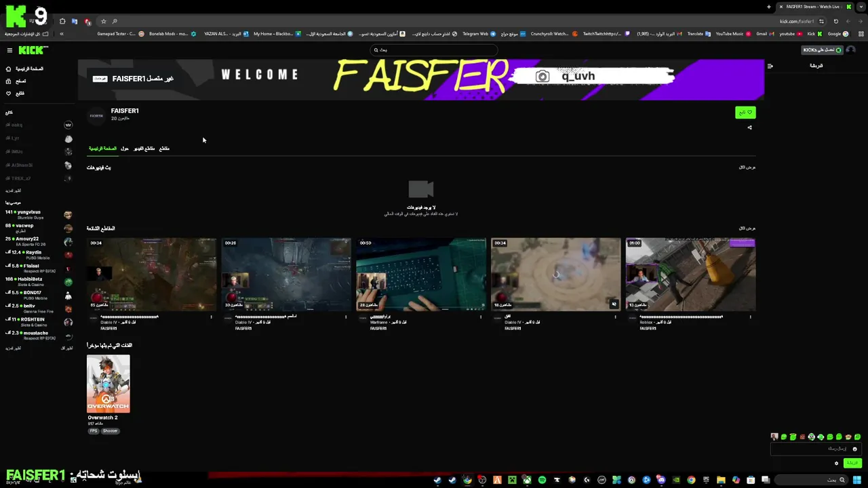Open Spotify from the taskbar
This screenshot has width=868, height=488.
click(x=542, y=480)
